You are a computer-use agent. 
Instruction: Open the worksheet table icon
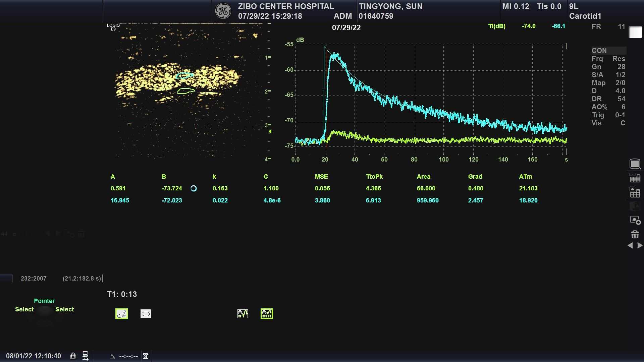(635, 178)
